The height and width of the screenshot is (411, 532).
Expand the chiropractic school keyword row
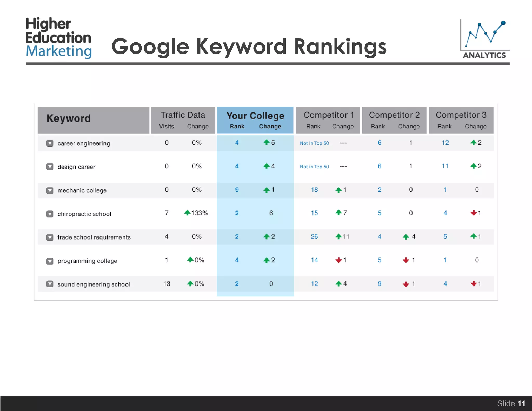point(50,214)
